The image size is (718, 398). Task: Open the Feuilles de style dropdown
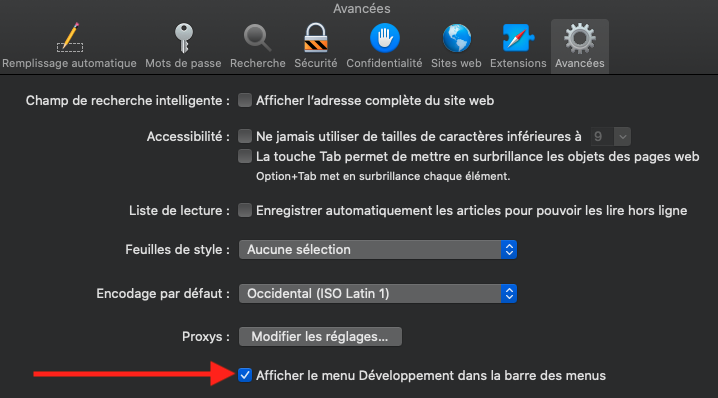click(x=378, y=250)
